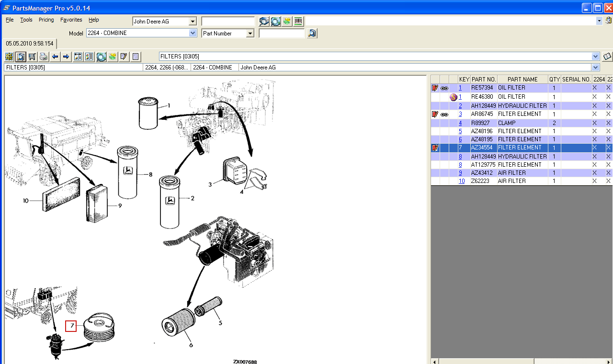The image size is (613, 364).
Task: Click the QTY column header
Action: coord(555,80)
